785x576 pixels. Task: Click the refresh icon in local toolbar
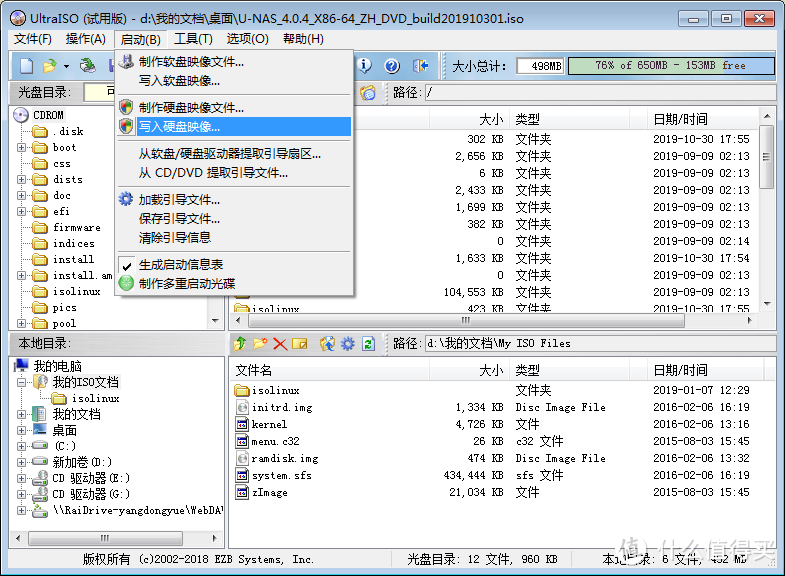[x=368, y=344]
